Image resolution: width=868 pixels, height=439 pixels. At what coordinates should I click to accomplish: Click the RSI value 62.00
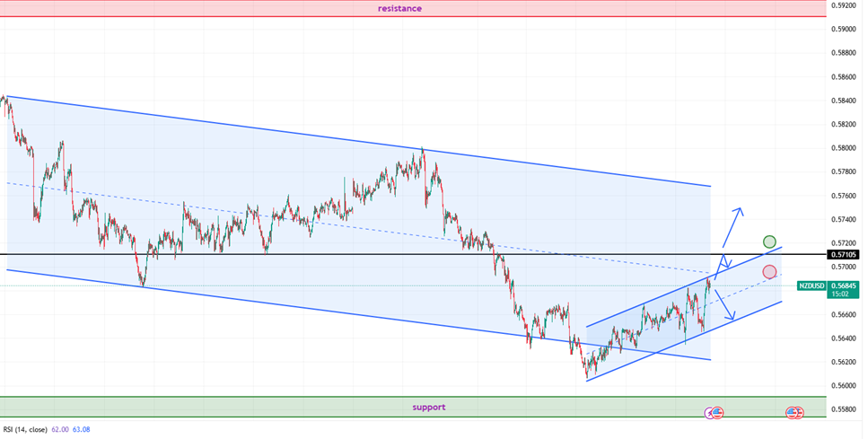click(x=61, y=430)
